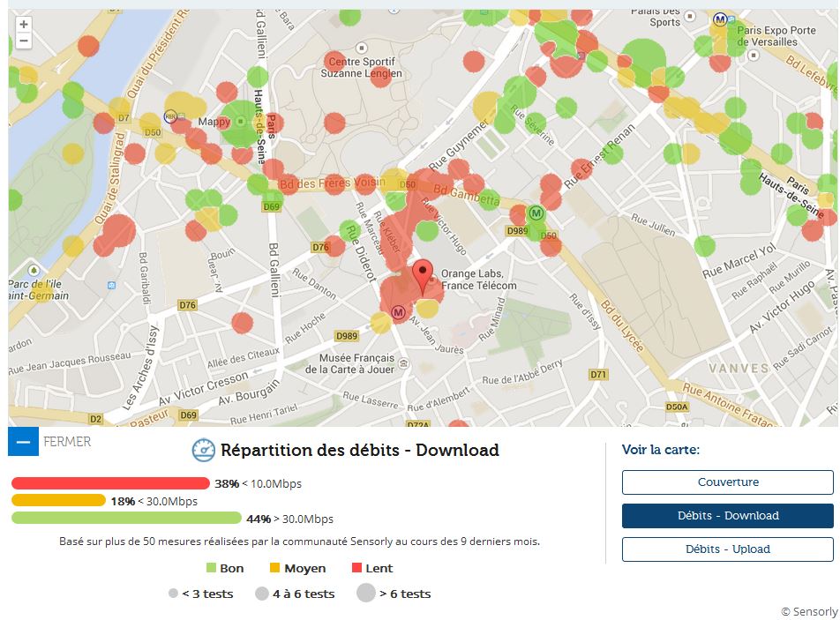Click the metro icon below the red pin
Image resolution: width=840 pixels, height=620 pixels.
pos(398,311)
